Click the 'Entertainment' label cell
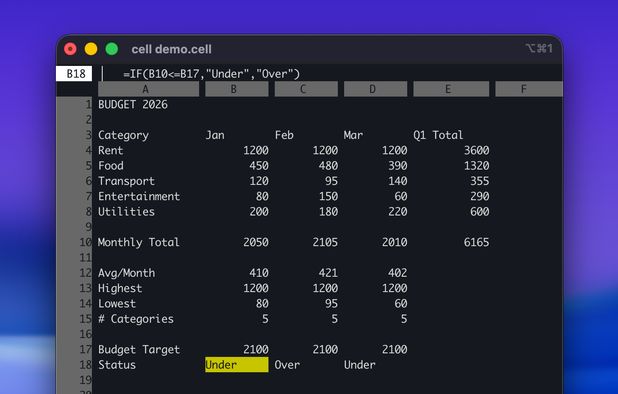 [x=139, y=196]
